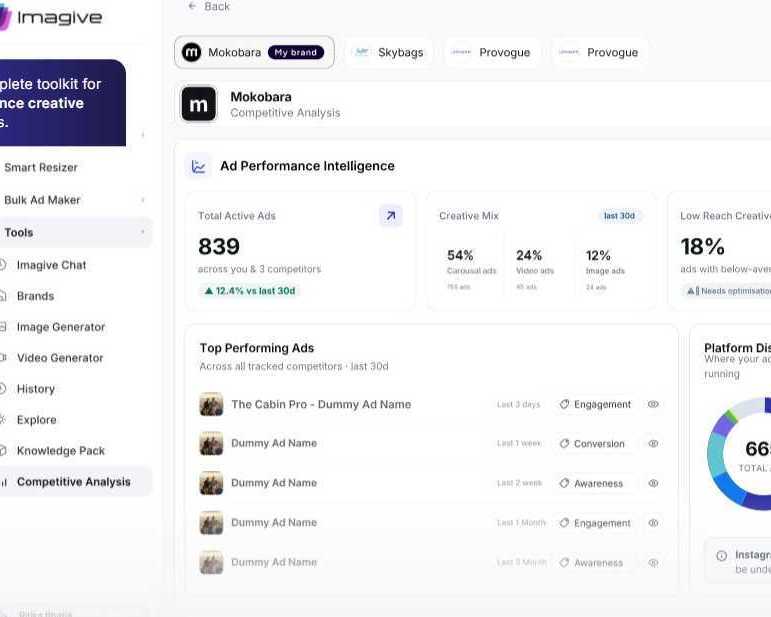This screenshot has height=617, width=771.
Task: Click the Last 3 days label
Action: [x=518, y=404]
